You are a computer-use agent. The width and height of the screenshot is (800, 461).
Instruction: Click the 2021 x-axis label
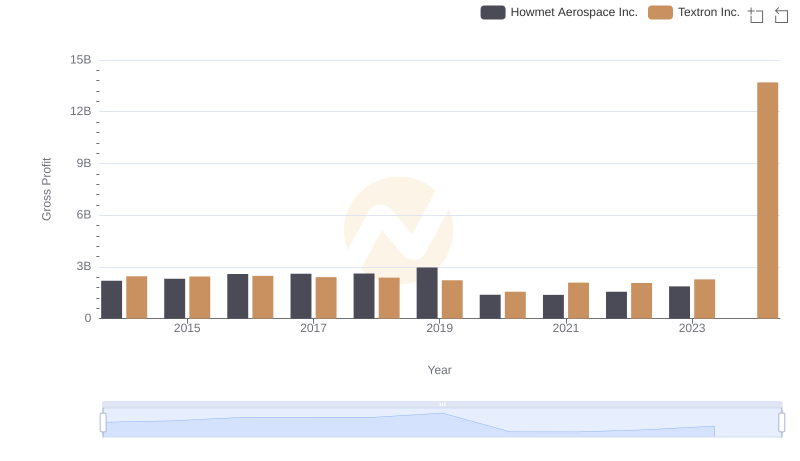(x=566, y=328)
